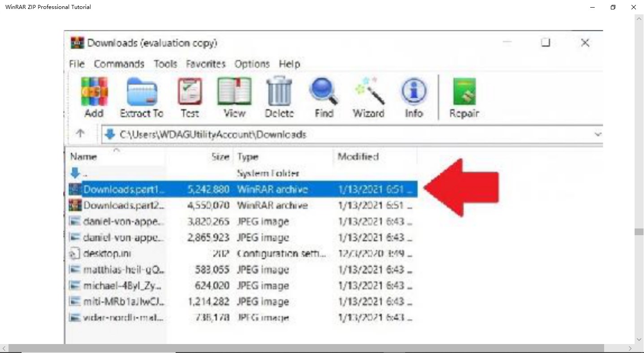This screenshot has height=353, width=644.
Task: Click the horizontal scrollbar right arrow
Action: coord(630,348)
